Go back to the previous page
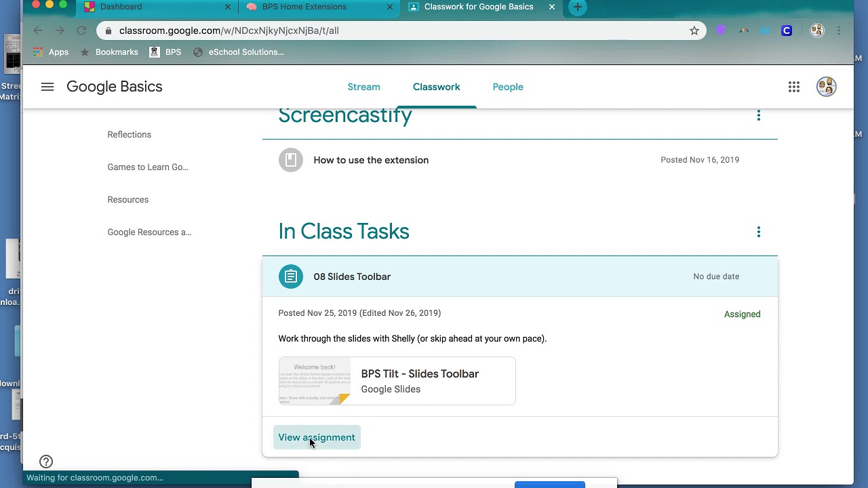Screen dimensions: 868x488 [38, 30]
